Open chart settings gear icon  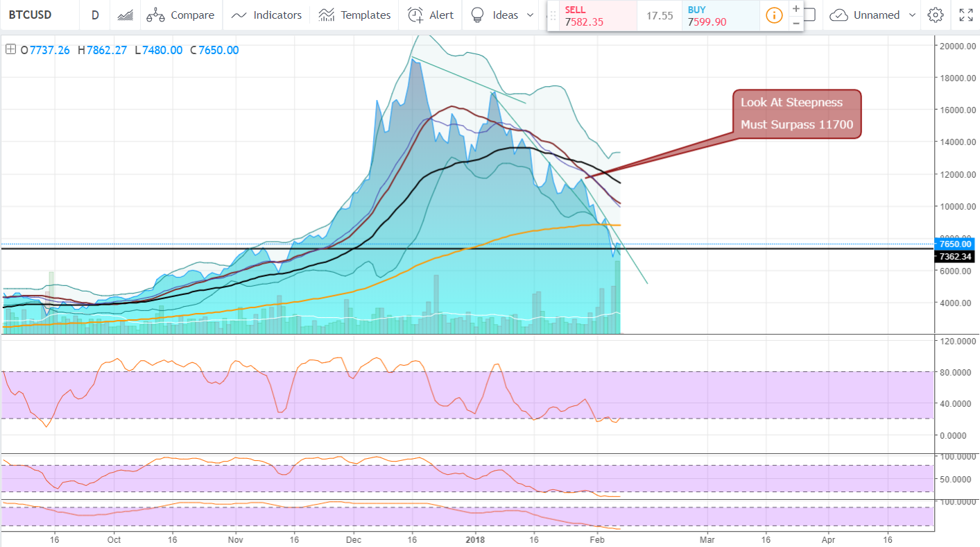click(936, 15)
